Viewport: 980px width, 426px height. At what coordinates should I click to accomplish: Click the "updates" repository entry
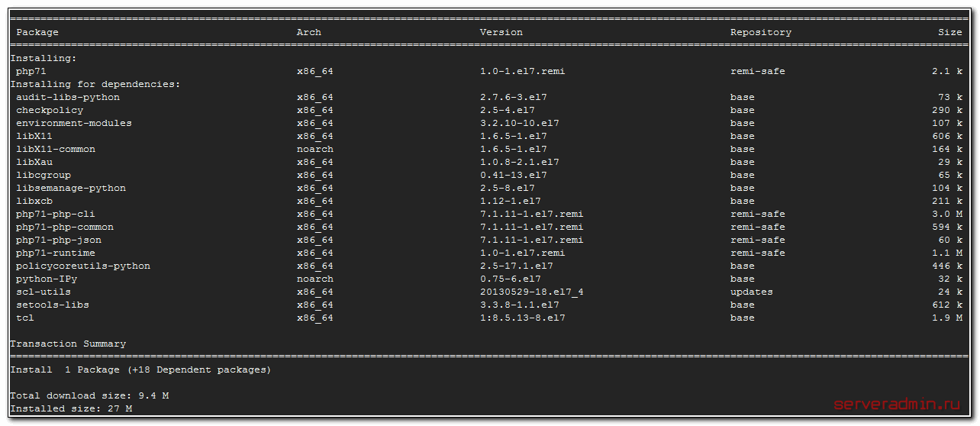click(751, 292)
